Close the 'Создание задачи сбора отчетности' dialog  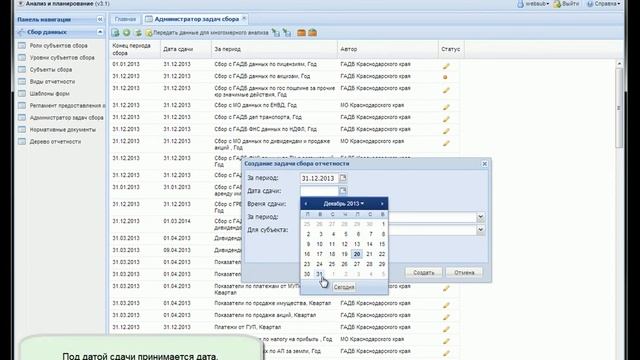click(x=484, y=164)
